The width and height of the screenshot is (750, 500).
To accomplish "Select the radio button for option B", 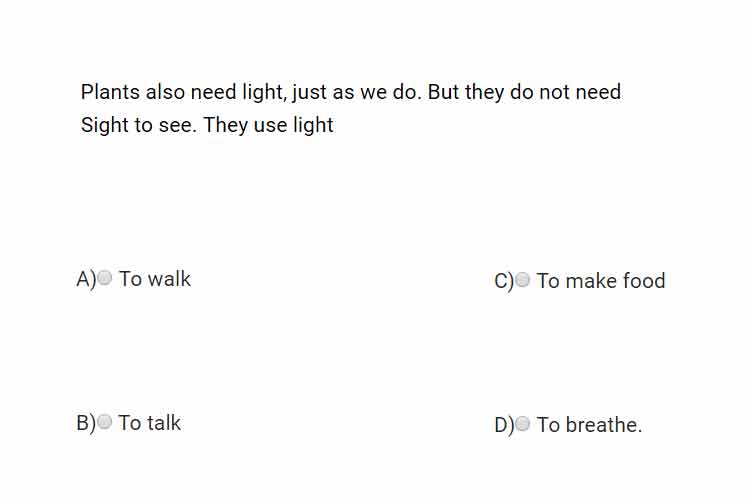I will point(104,422).
